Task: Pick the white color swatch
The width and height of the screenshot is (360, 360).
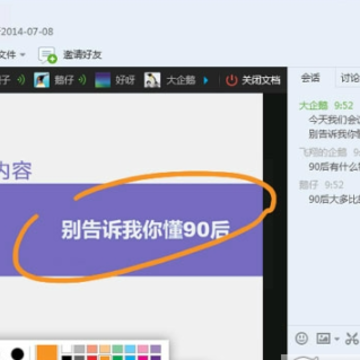Action: [67, 349]
